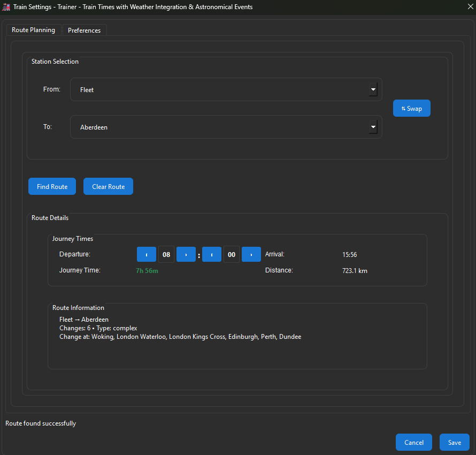Cancel the settings dialog
Image resolution: width=476 pixels, height=455 pixels.
pyautogui.click(x=414, y=442)
